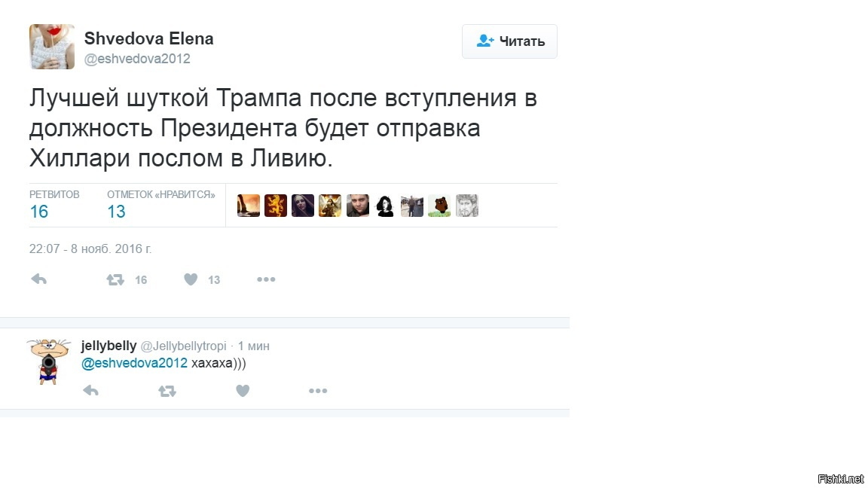Like jellybelly's хахаха reply
The width and height of the screenshot is (868, 488).
tap(243, 391)
